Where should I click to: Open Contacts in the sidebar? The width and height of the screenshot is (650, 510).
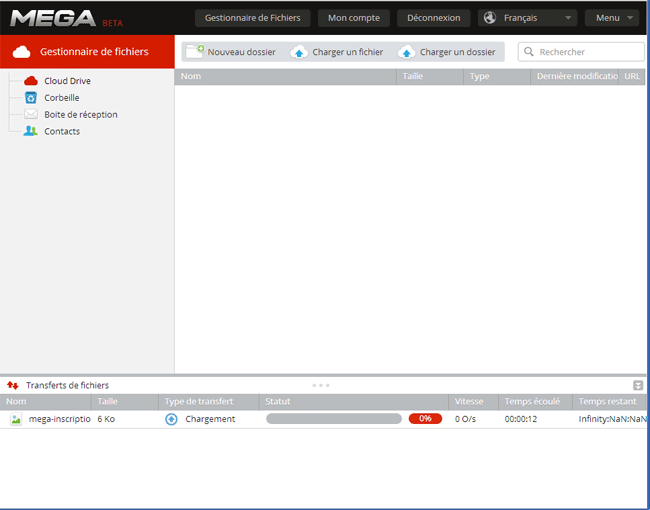tap(62, 131)
